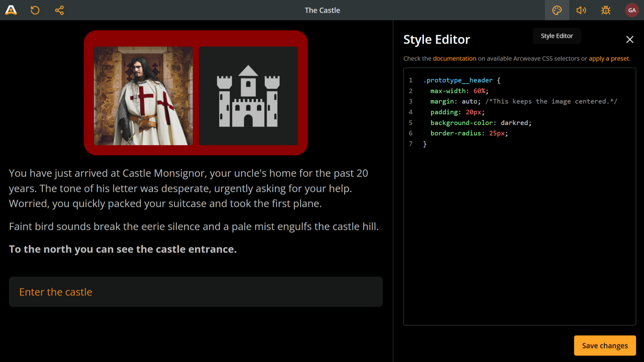644x362 pixels.
Task: Apply a preset style
Action: point(609,58)
